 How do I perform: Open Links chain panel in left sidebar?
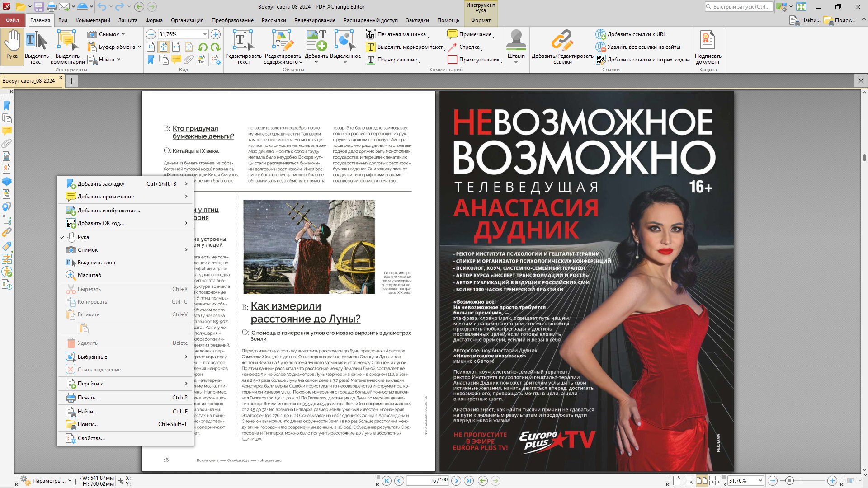click(7, 232)
